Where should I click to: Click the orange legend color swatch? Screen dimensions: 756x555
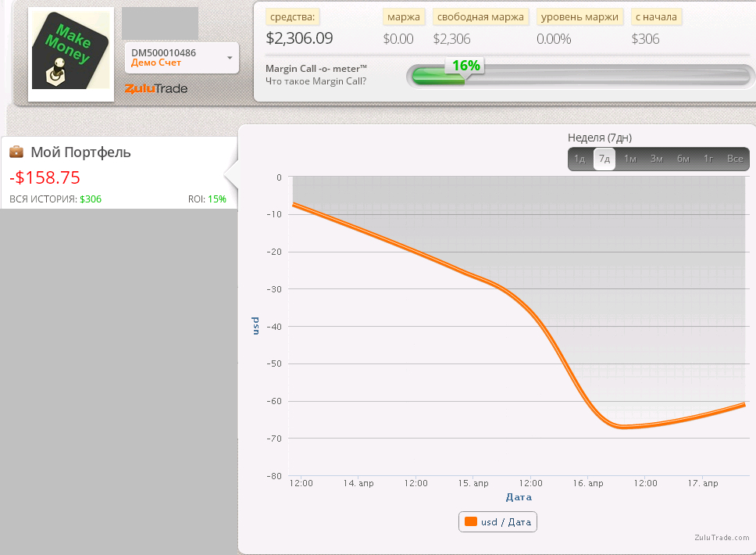[471, 521]
